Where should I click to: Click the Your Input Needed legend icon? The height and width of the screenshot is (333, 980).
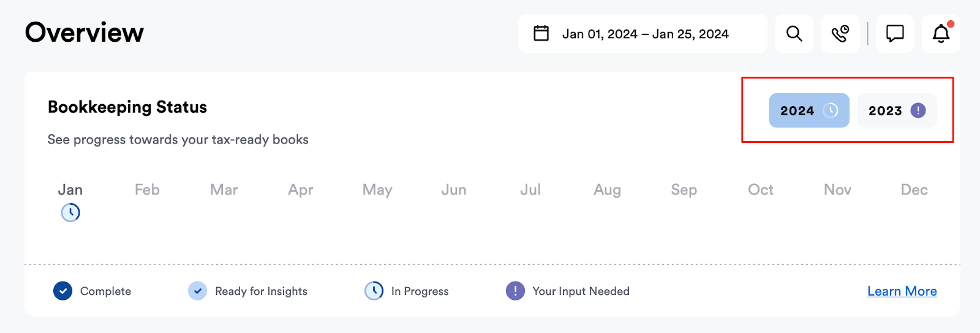[x=515, y=291]
